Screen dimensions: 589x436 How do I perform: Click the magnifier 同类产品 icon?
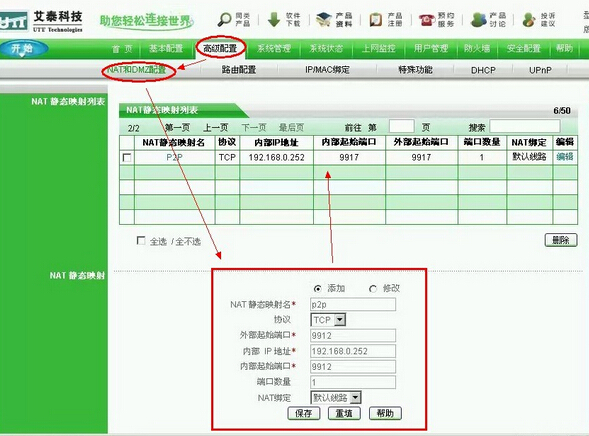tap(225, 19)
